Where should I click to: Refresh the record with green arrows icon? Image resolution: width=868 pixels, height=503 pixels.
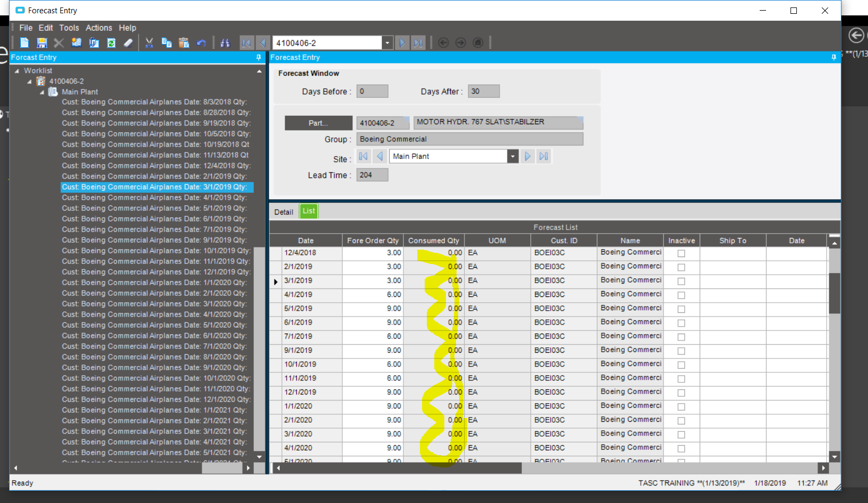[111, 42]
